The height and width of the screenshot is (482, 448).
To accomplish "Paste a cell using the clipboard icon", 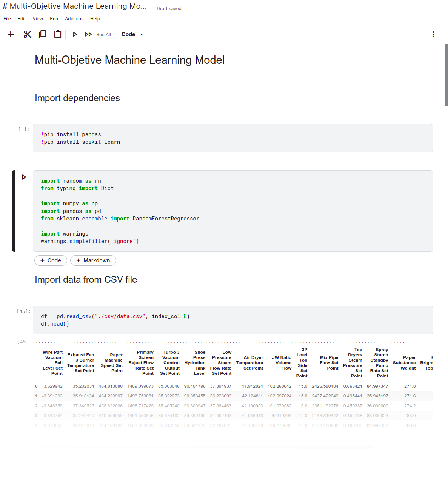I will coord(57,34).
